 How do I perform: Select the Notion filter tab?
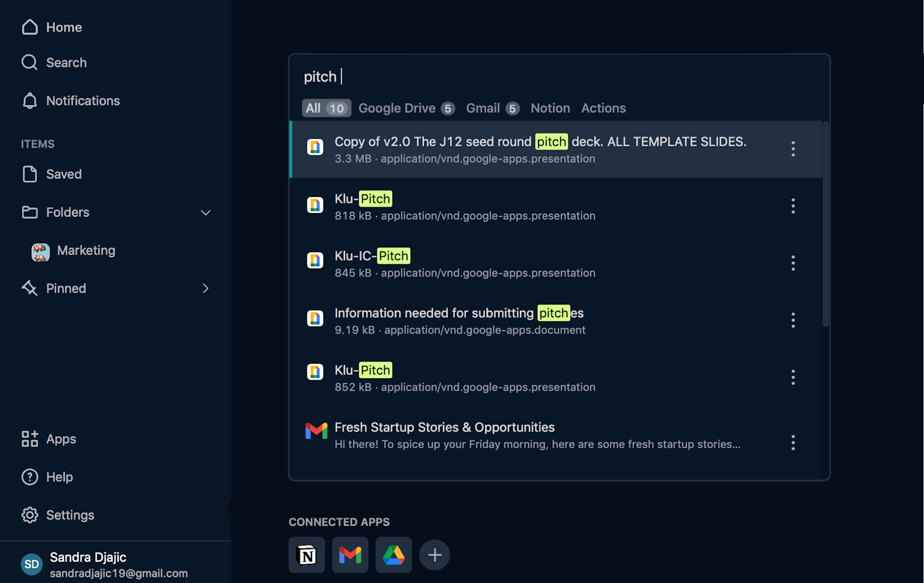550,108
